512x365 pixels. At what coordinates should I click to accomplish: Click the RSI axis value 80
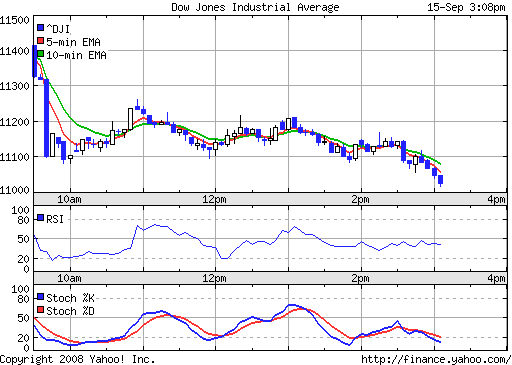(x=24, y=220)
